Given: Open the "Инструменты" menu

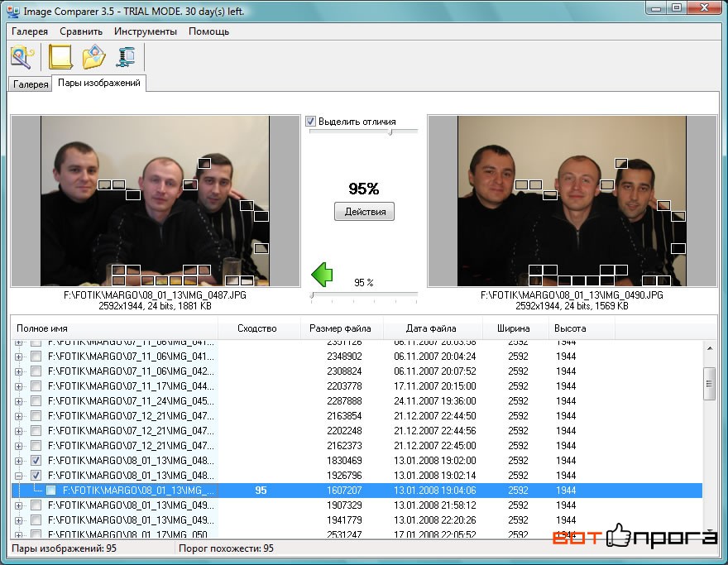Looking at the screenshot, I should coord(146,31).
